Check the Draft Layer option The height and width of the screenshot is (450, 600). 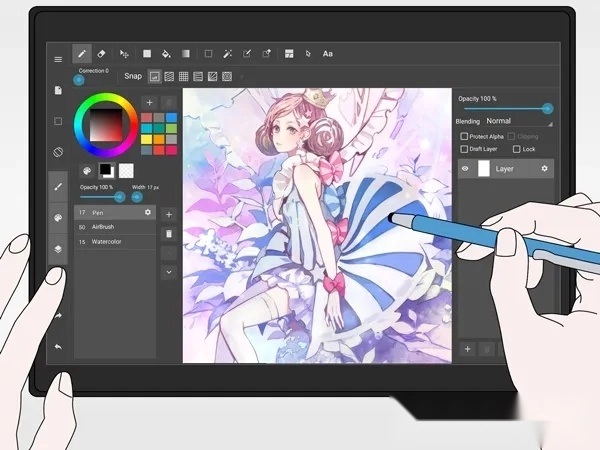point(464,149)
